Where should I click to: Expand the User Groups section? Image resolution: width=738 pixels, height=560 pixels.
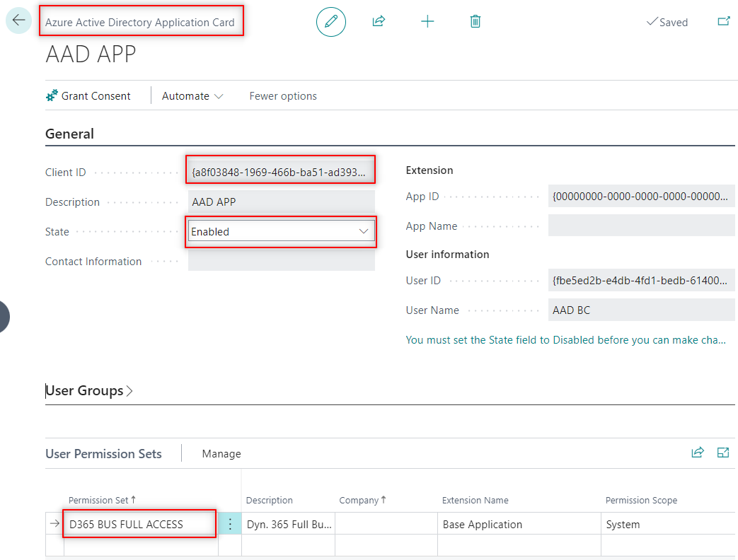pos(86,390)
